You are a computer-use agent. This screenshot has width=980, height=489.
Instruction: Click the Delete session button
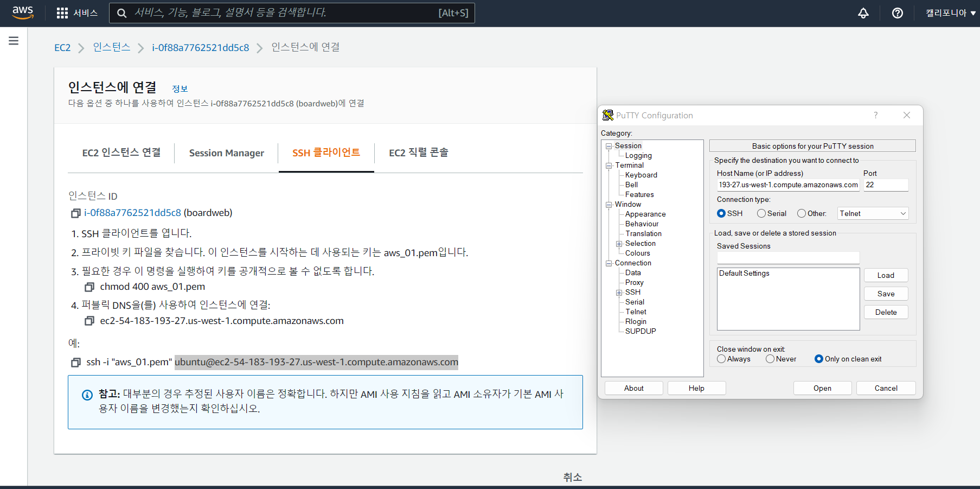pos(886,312)
